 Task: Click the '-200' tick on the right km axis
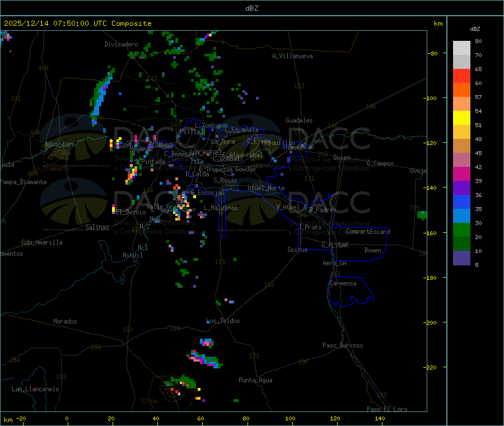[x=431, y=322]
